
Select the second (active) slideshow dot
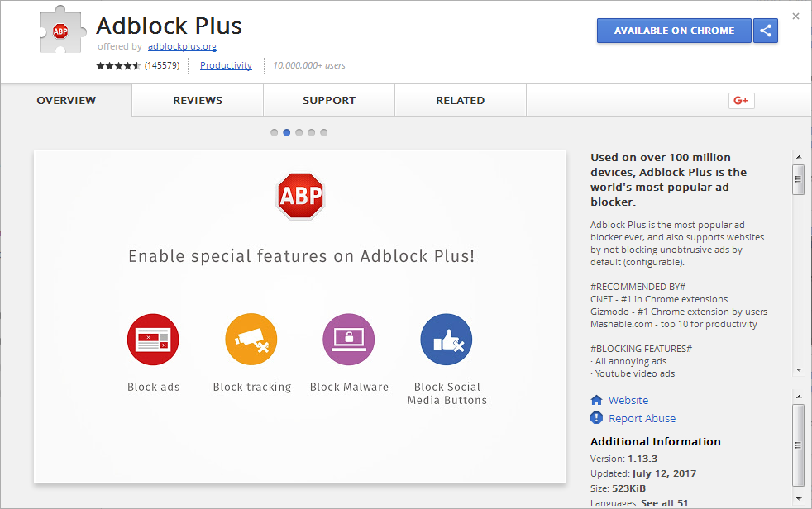(x=286, y=132)
